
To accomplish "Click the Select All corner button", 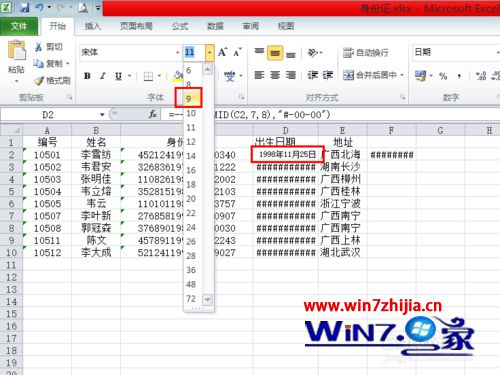I will (x=11, y=130).
